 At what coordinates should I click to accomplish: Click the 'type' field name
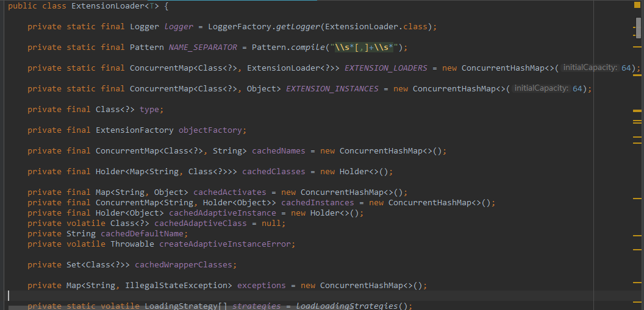(x=150, y=110)
